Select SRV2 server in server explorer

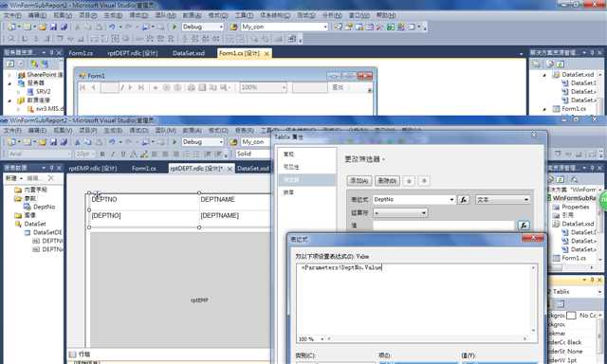coord(43,92)
